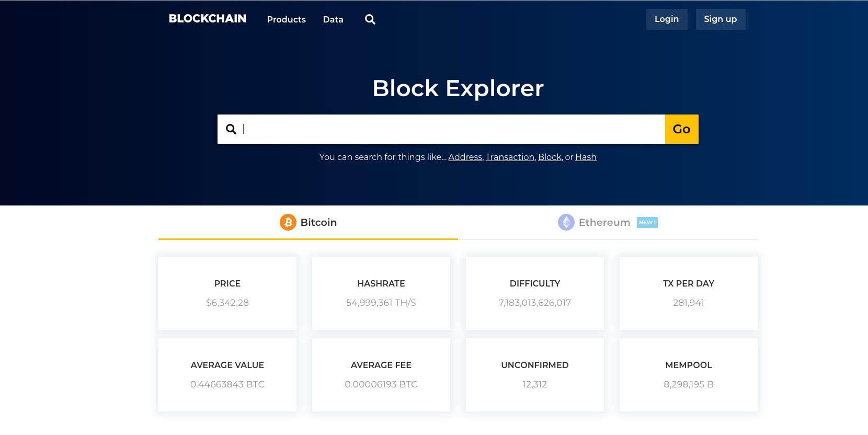Screen dimensions: 868x435
Task: Click the magnifier icon inside search box
Action: tap(231, 129)
